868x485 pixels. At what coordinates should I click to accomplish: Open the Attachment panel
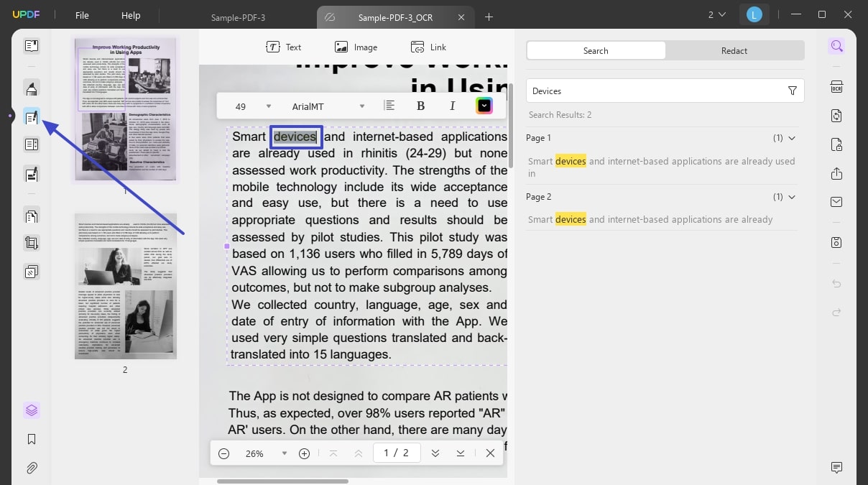pos(31,468)
